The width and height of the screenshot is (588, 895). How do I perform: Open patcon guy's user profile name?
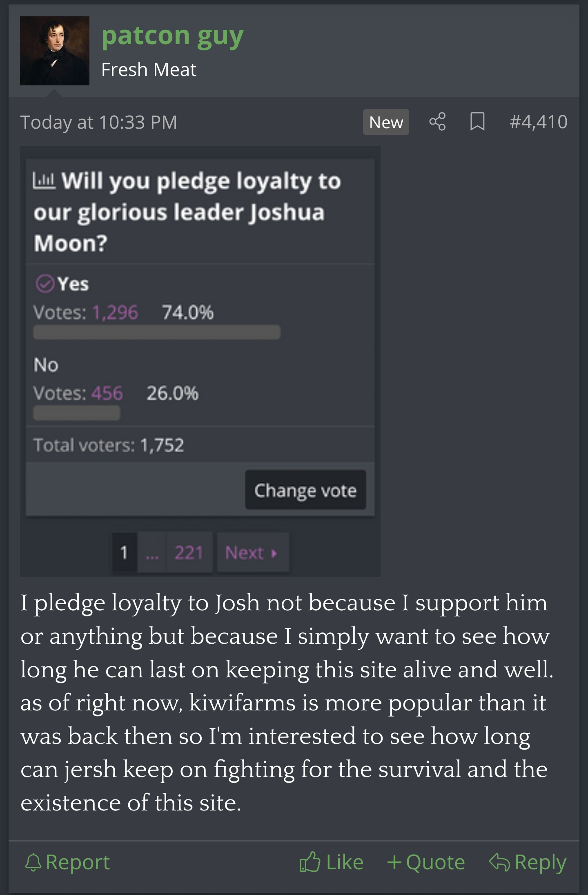[x=172, y=36]
